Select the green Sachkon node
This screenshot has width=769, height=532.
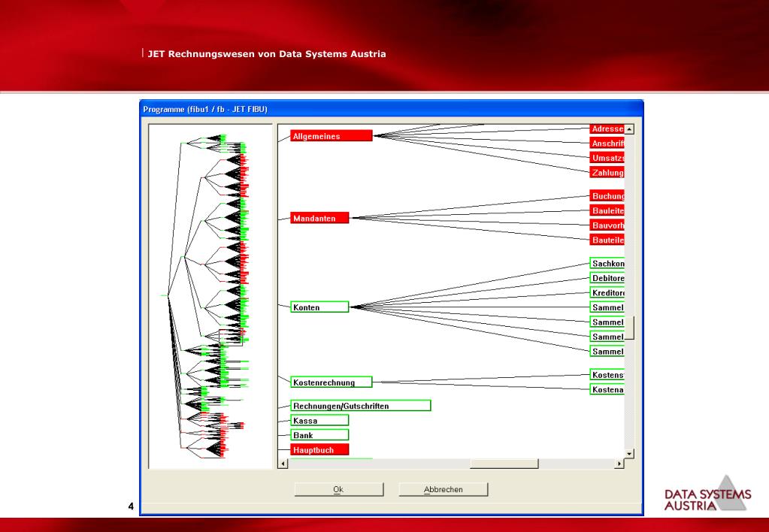pyautogui.click(x=607, y=263)
